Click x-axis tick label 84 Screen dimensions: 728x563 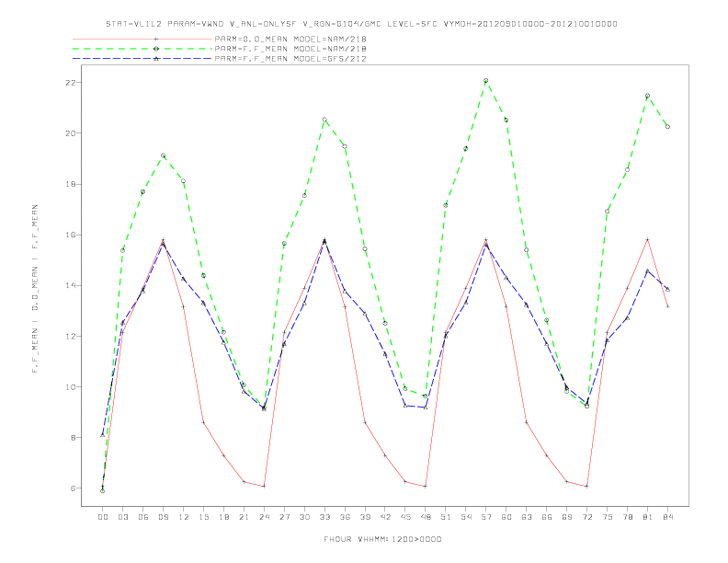(x=667, y=517)
